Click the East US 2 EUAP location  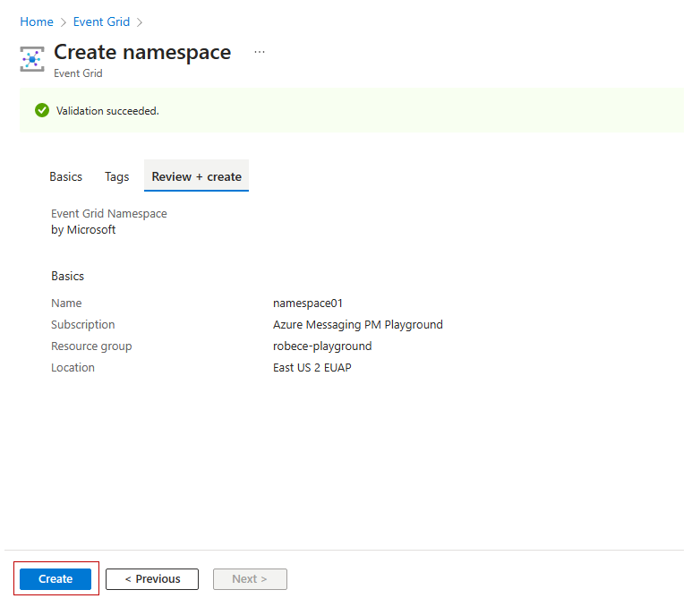click(312, 368)
